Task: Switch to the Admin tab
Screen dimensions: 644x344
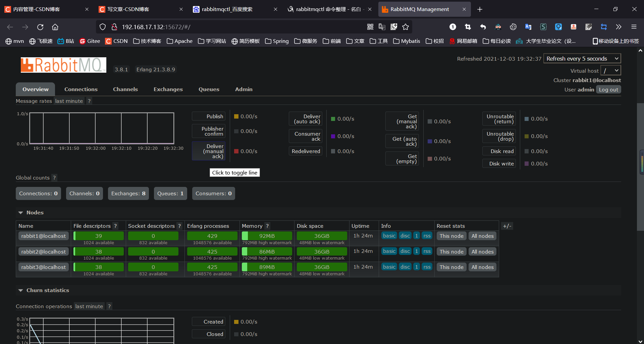Action: (x=244, y=89)
